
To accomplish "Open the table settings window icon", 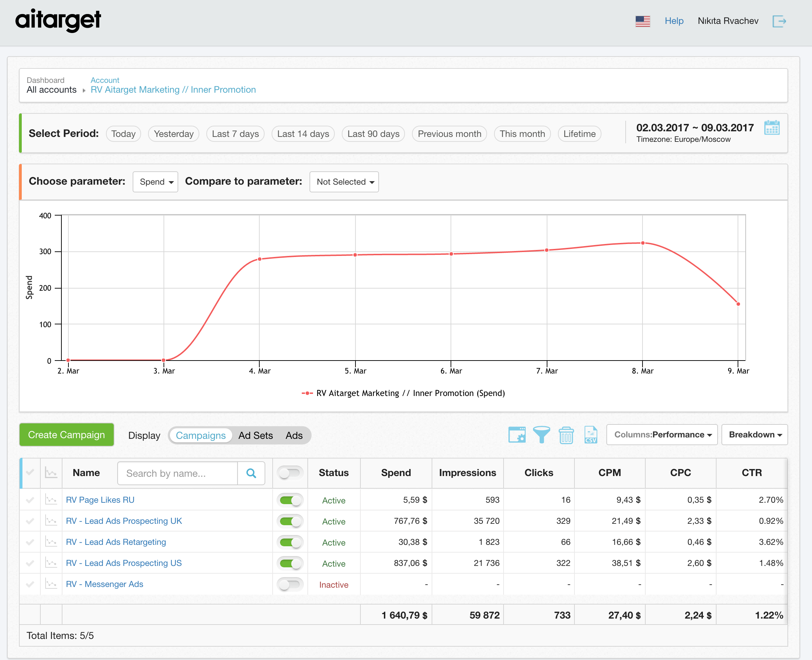I will tap(517, 435).
